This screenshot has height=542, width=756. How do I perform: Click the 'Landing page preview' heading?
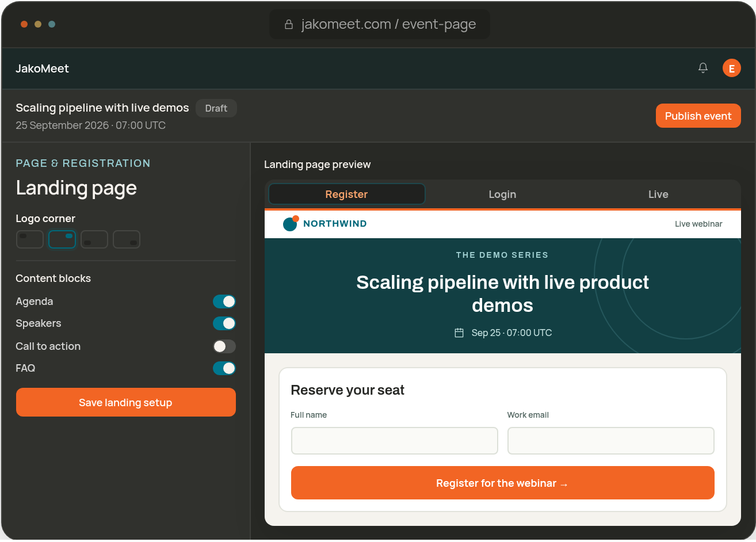pos(318,165)
